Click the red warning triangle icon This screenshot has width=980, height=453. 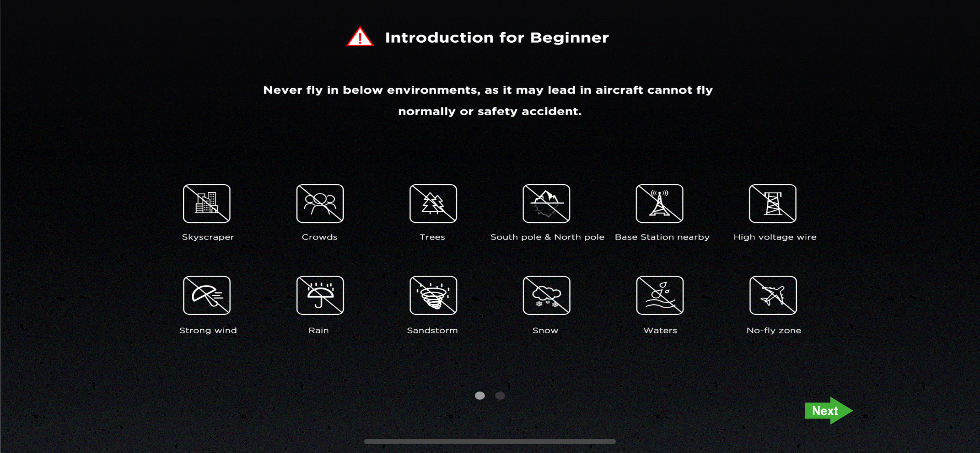(360, 36)
